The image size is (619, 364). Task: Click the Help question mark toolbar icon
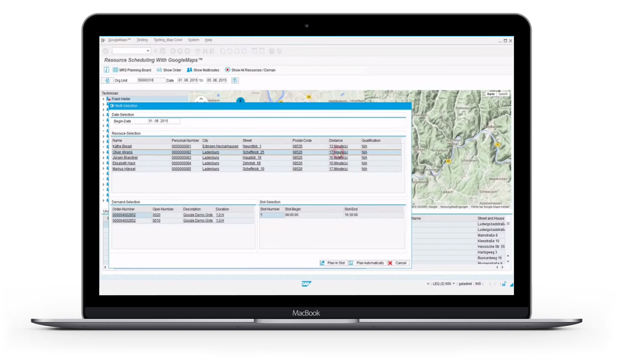[271, 51]
